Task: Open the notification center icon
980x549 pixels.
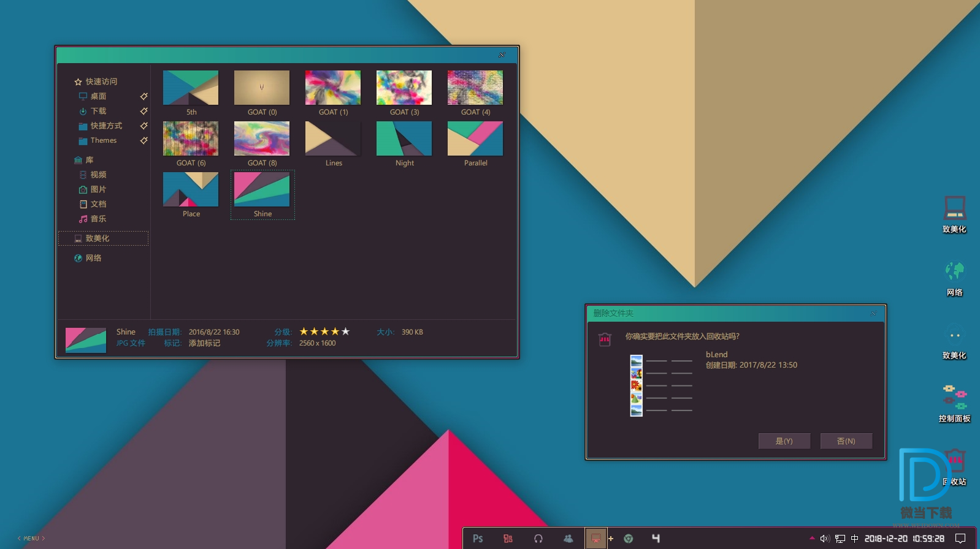Action: pos(960,539)
